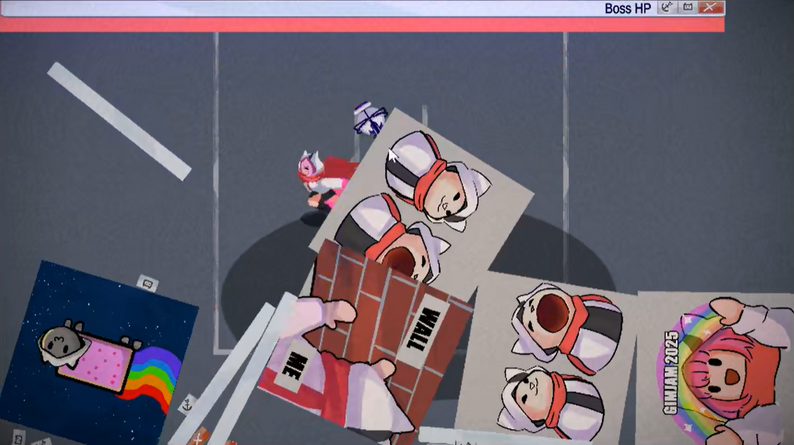Click the GINJAM 2025 rainbow sticker picture
The width and height of the screenshot is (794, 445).
(715, 369)
